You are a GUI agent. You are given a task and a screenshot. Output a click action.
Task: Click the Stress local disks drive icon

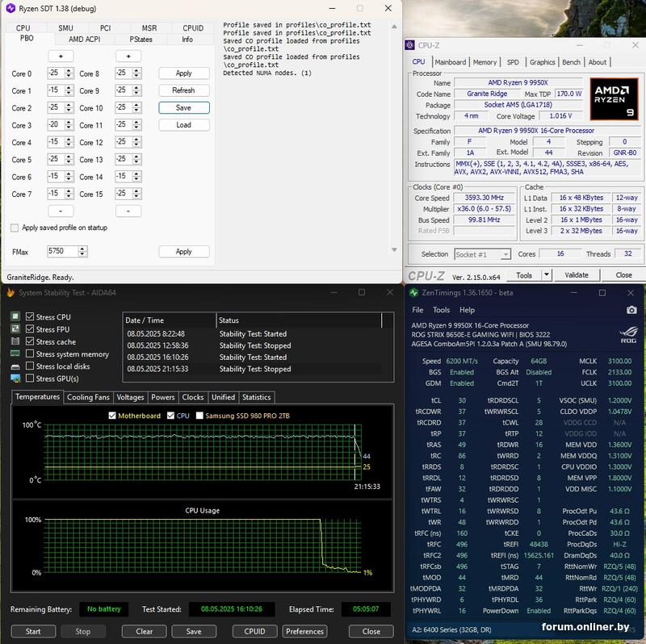[x=15, y=366]
